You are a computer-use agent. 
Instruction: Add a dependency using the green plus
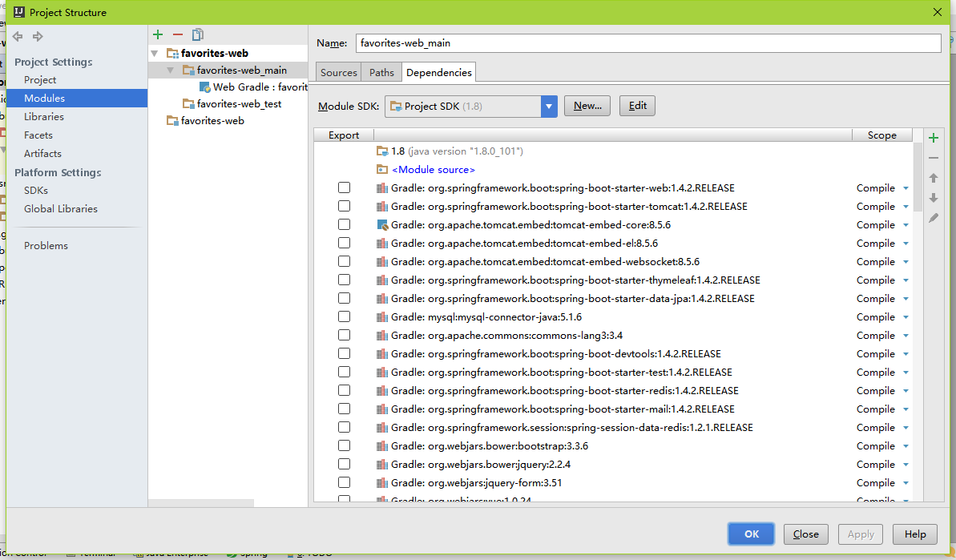(x=934, y=138)
